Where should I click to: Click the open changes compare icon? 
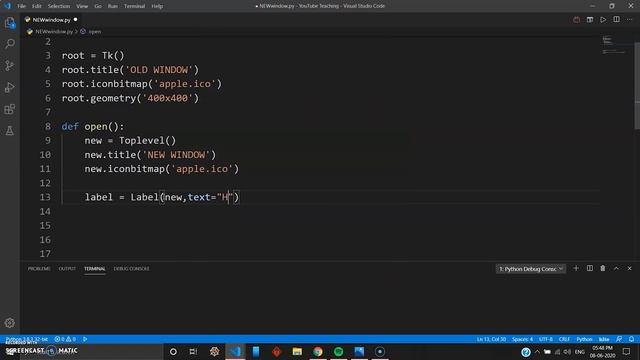click(x=590, y=20)
